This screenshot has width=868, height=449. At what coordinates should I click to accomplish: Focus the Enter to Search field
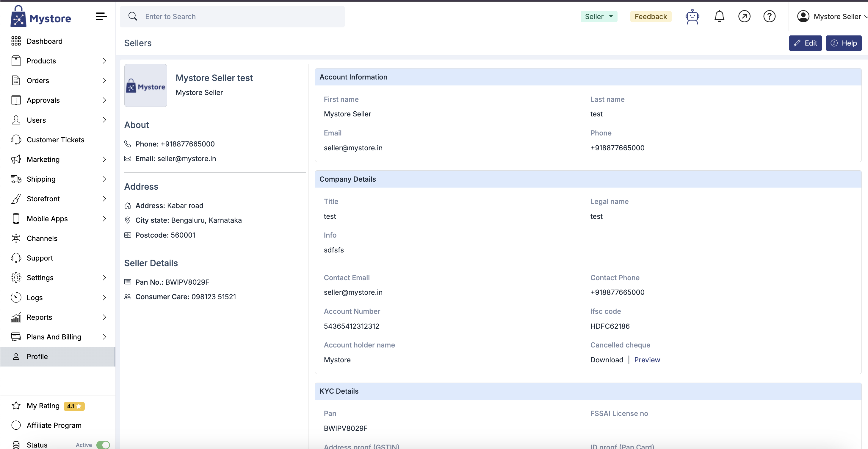tap(232, 17)
